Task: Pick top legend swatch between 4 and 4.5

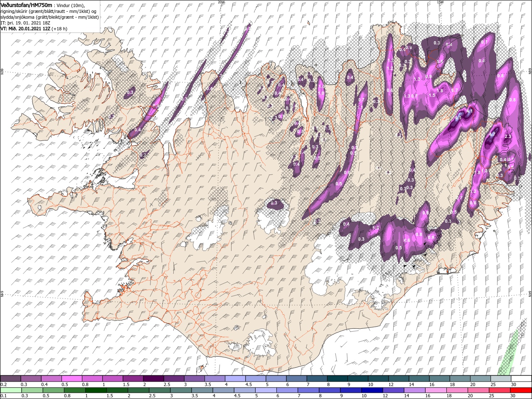Action: click(x=235, y=379)
